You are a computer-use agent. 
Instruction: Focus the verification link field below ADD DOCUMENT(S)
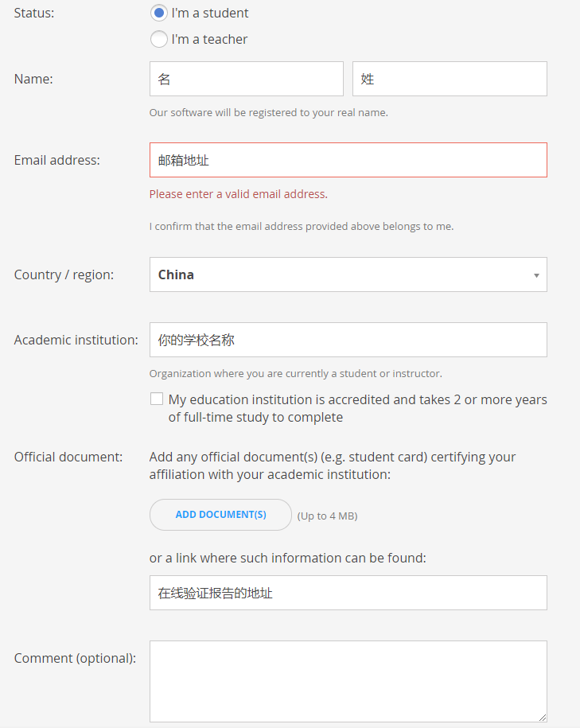(x=348, y=593)
